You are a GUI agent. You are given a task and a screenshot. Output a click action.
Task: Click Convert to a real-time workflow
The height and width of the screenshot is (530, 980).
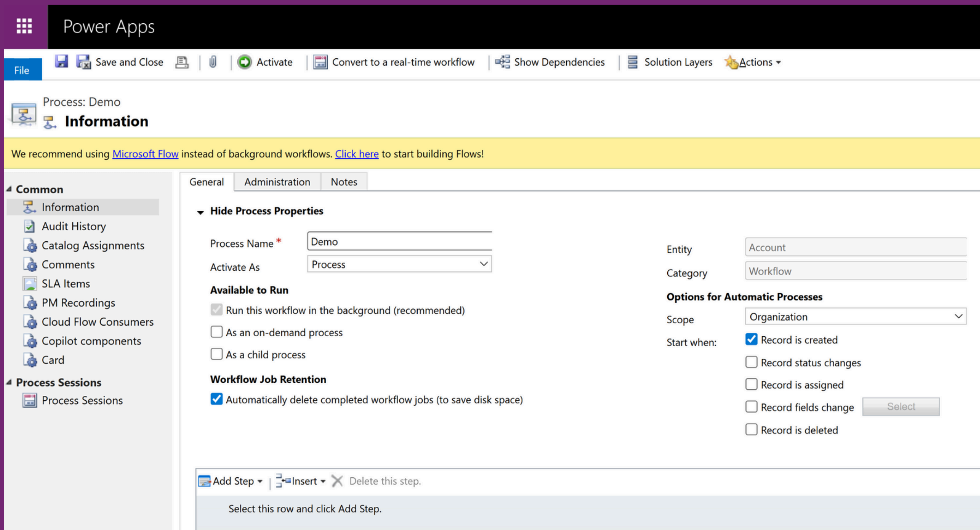click(x=403, y=62)
